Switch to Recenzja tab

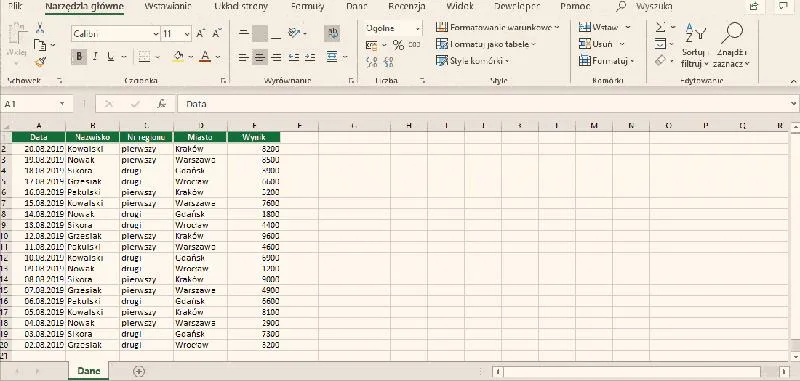(x=407, y=6)
